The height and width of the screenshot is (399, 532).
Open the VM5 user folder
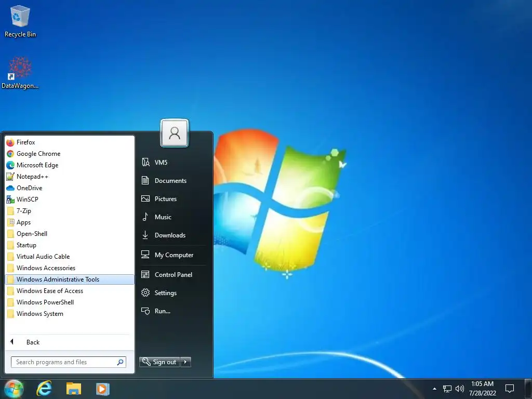(174, 162)
